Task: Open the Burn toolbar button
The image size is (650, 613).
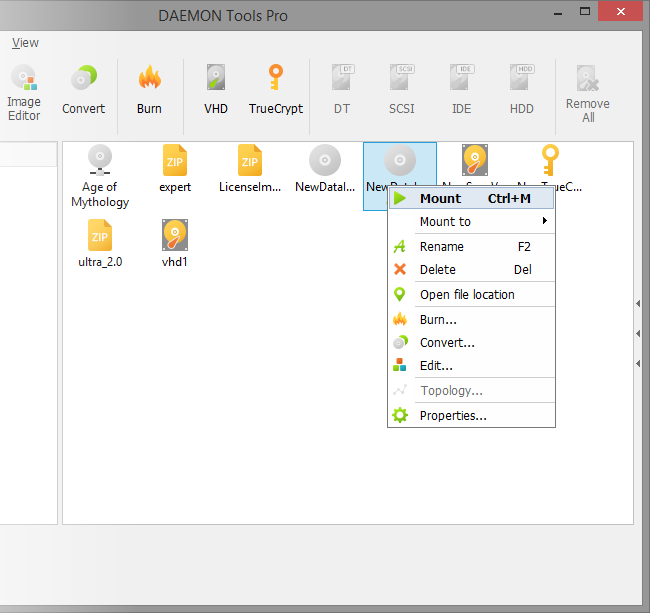Action: tap(149, 90)
